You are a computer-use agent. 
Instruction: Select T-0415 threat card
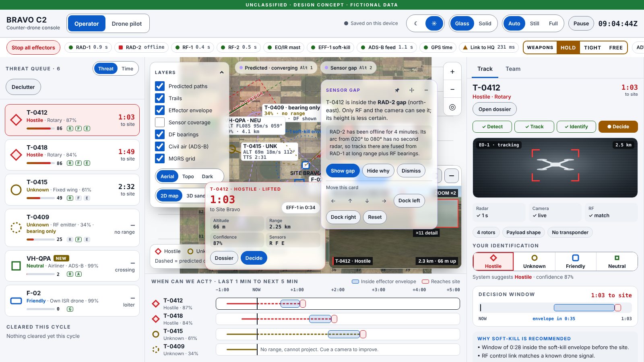(72, 189)
